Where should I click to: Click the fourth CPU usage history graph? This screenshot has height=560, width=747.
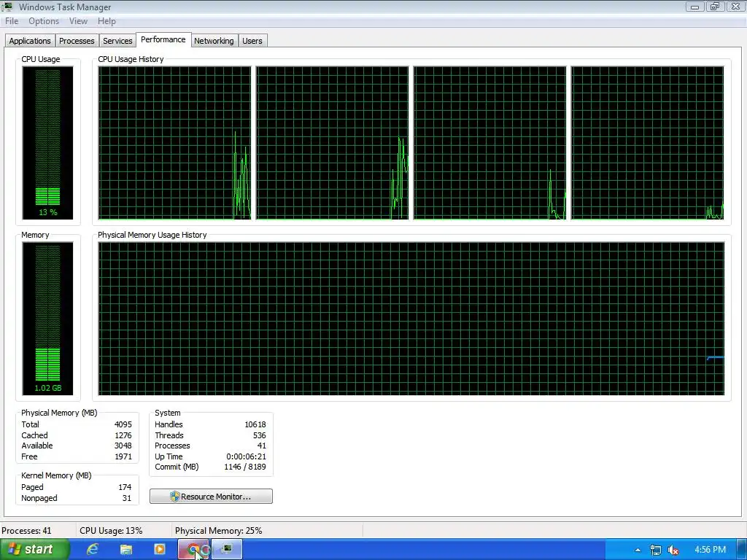tap(648, 143)
